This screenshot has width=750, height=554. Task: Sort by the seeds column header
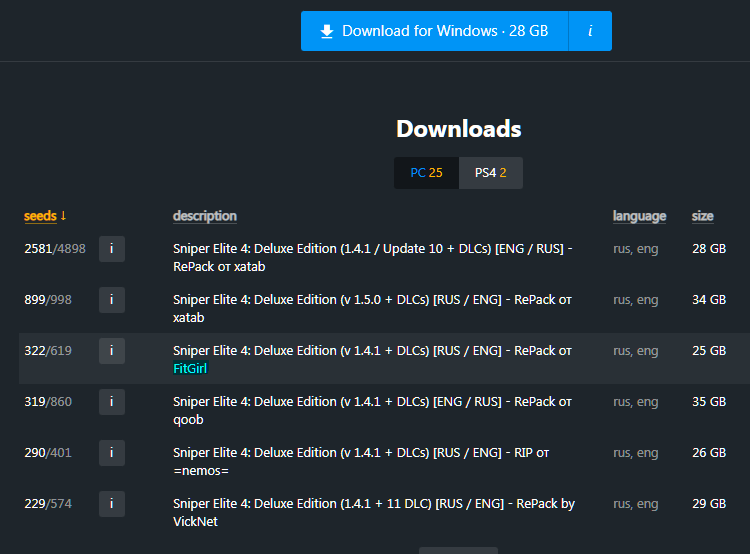45,216
